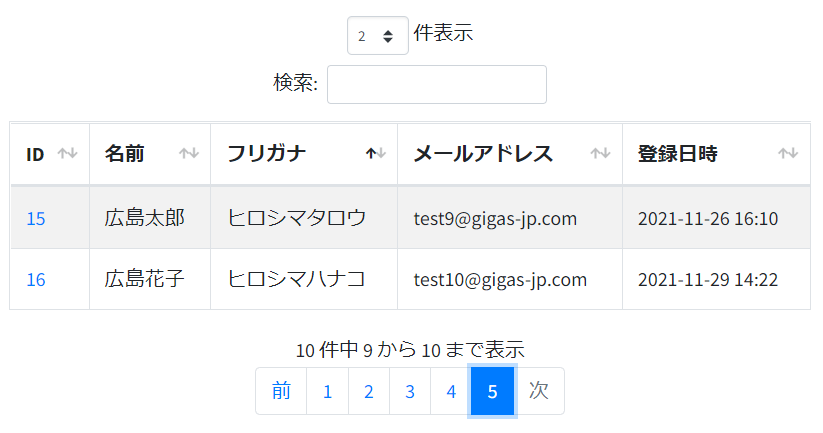The height and width of the screenshot is (433, 823).
Task: Click the disabled 次 next button
Action: pyautogui.click(x=539, y=391)
